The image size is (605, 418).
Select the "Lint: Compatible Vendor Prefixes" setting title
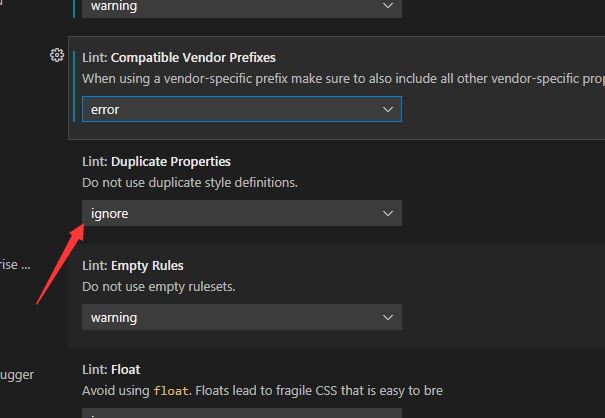(x=179, y=57)
